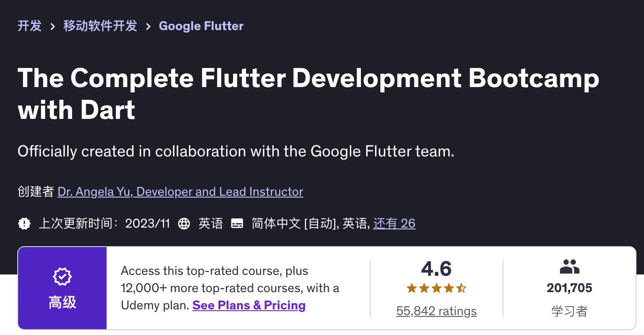Open the Google Flutter breadcrumb topic
Viewport: 644px width, 335px height.
201,26
